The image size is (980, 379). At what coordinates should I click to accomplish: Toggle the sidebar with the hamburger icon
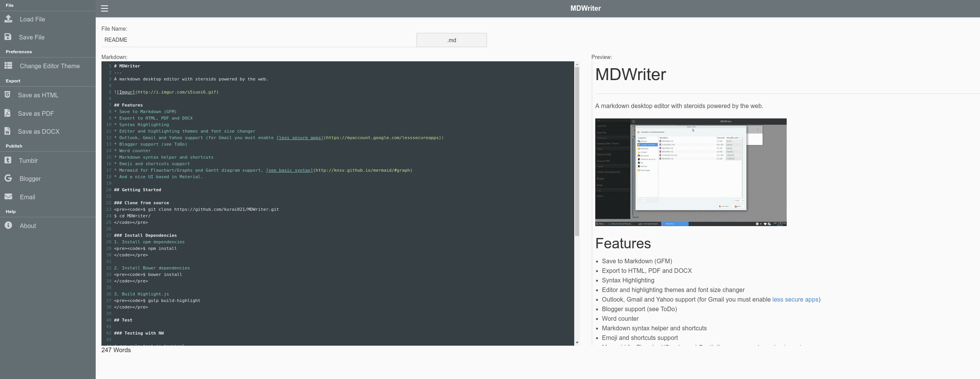(x=105, y=8)
